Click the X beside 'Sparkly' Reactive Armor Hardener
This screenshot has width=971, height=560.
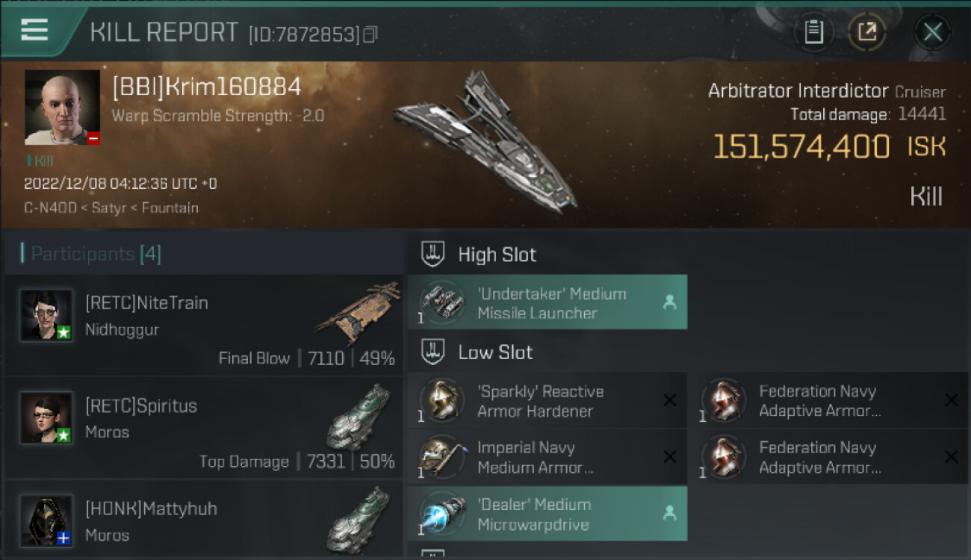tap(669, 400)
